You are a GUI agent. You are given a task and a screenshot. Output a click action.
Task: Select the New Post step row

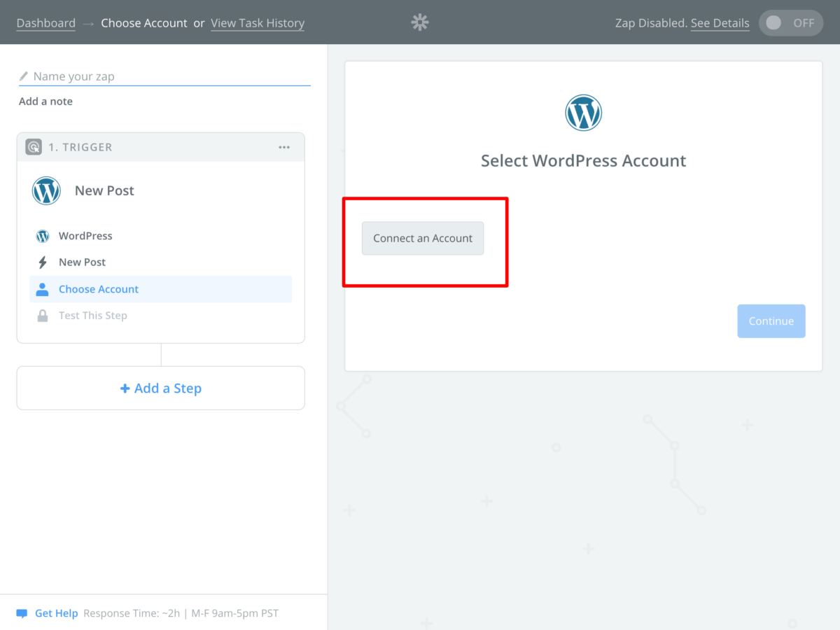tap(160, 262)
